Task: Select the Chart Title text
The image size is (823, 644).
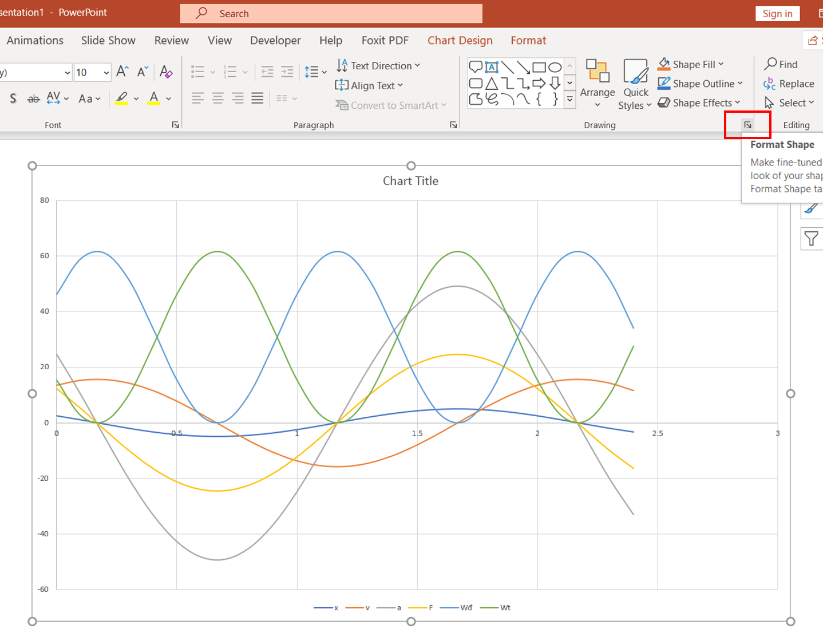Action: click(x=410, y=181)
